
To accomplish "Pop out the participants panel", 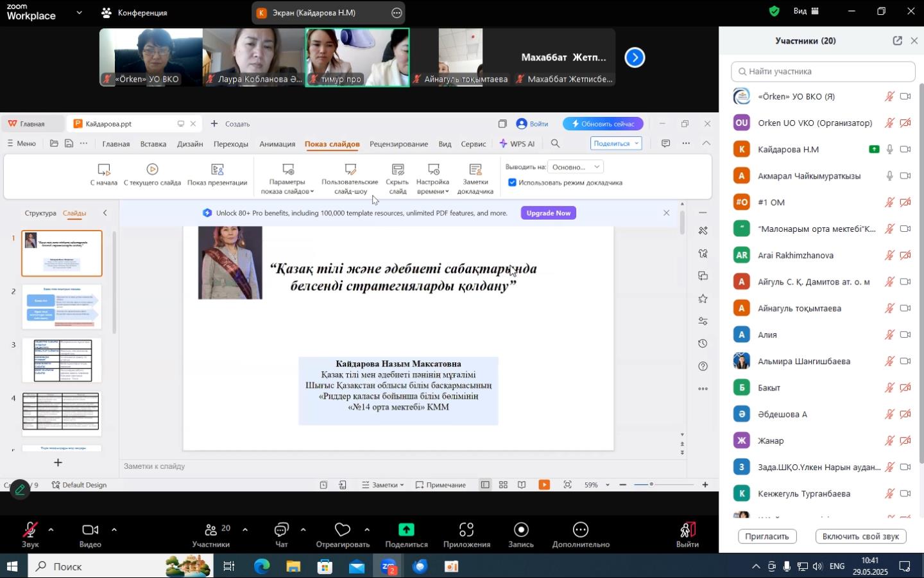I will 897,41.
